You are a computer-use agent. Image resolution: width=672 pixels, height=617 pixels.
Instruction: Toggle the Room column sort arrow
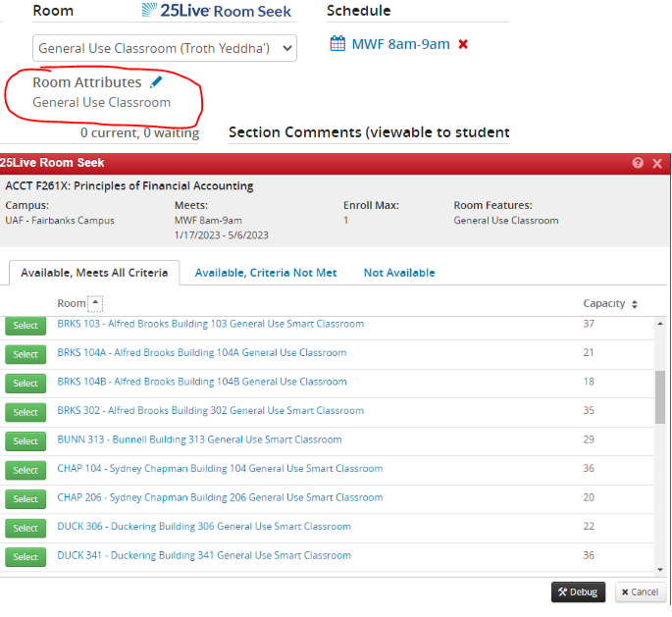(x=95, y=304)
